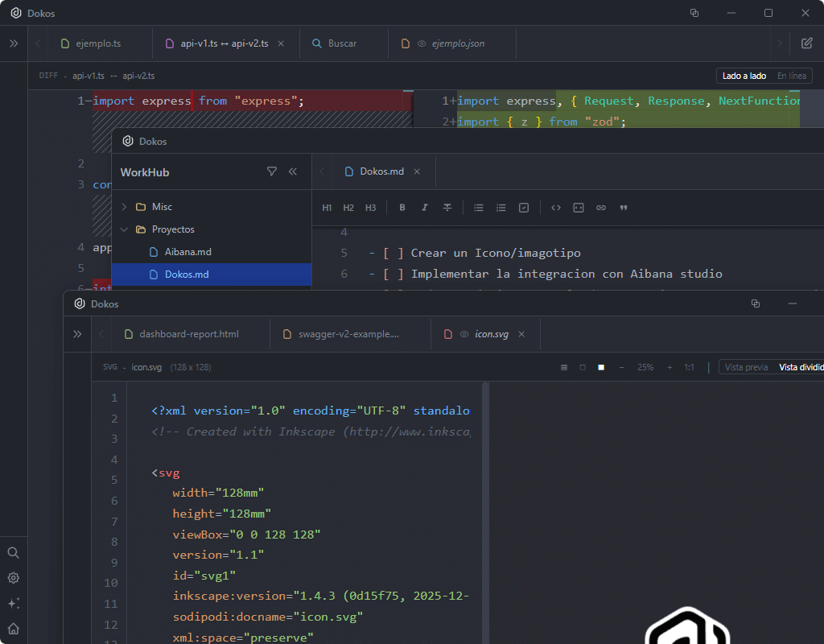
Task: Insert a link using the toolbar
Action: (601, 208)
